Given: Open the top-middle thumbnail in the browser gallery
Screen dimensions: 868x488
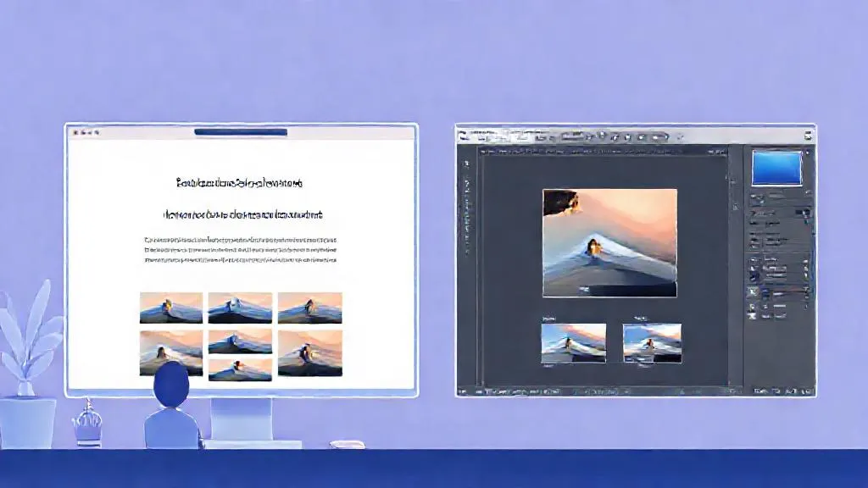Looking at the screenshot, I should (240, 308).
